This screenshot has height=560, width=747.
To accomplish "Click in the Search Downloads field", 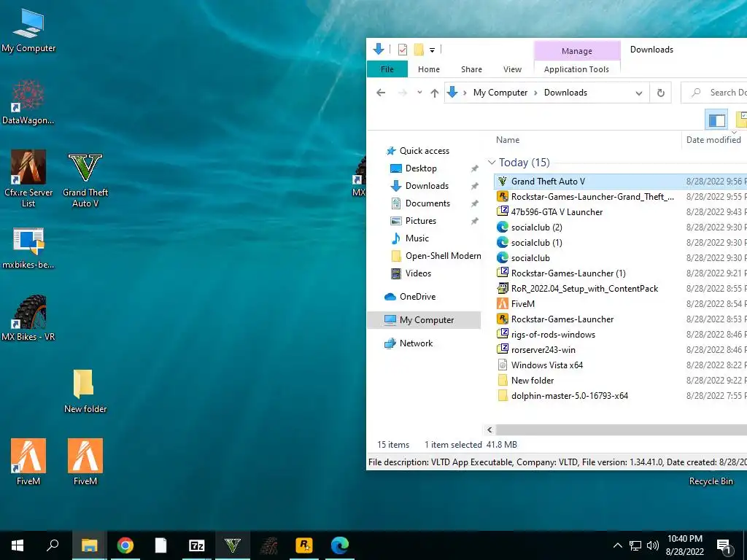I will (715, 93).
